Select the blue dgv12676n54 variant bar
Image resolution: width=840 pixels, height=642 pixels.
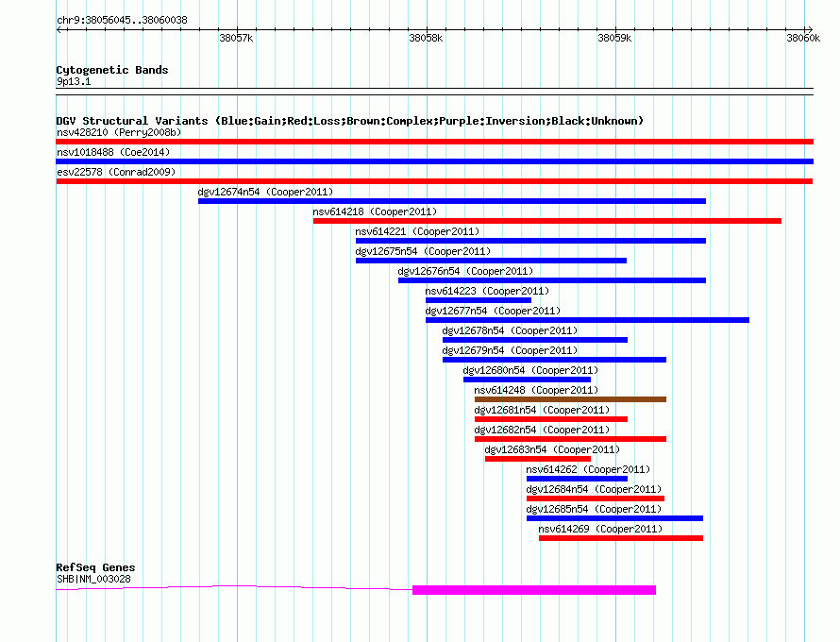[x=552, y=280]
